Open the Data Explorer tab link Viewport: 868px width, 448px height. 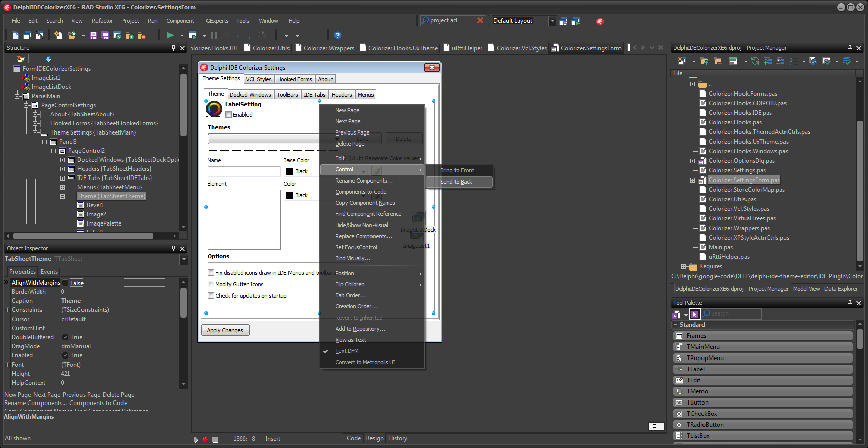click(841, 289)
